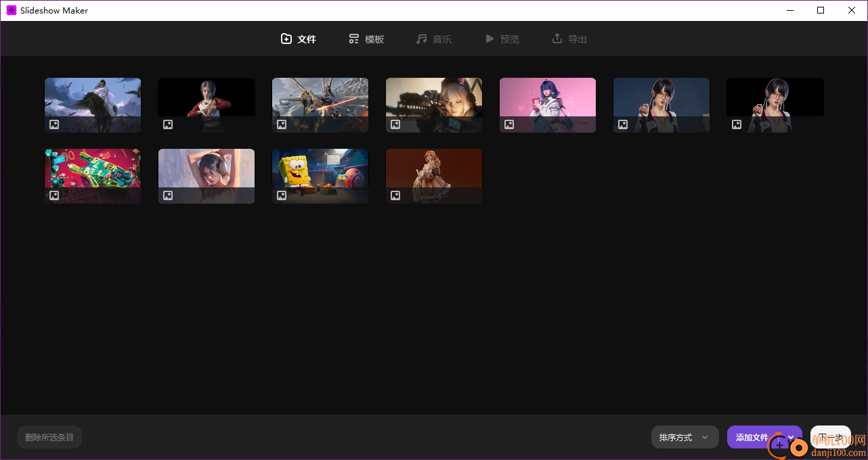Select glasses girl on black background thumbnail

tap(775, 105)
